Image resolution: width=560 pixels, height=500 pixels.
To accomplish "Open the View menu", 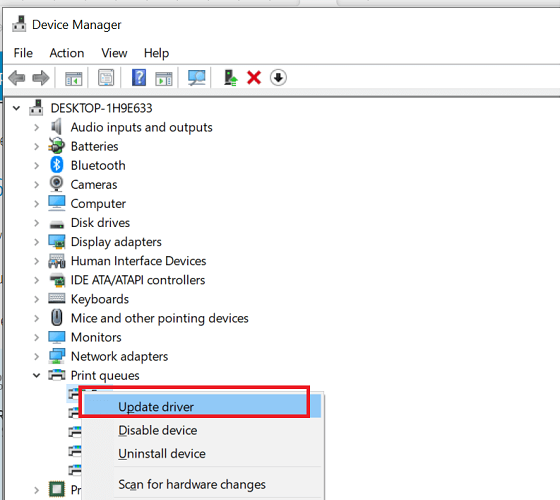I will 114,53.
